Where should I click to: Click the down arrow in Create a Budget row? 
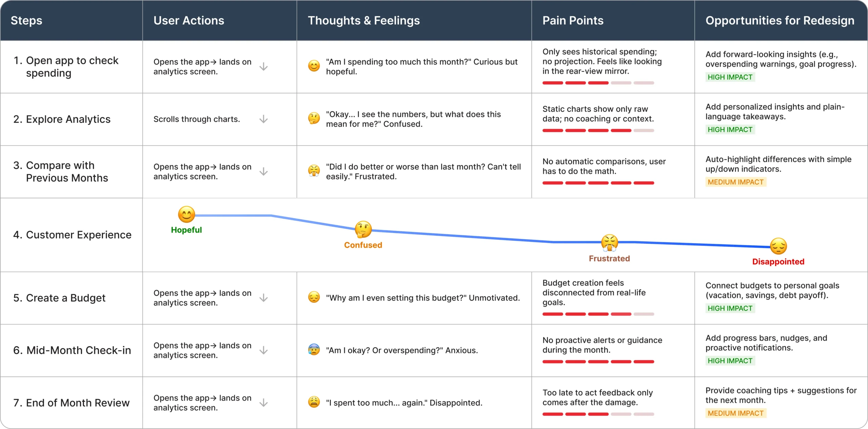coord(263,298)
